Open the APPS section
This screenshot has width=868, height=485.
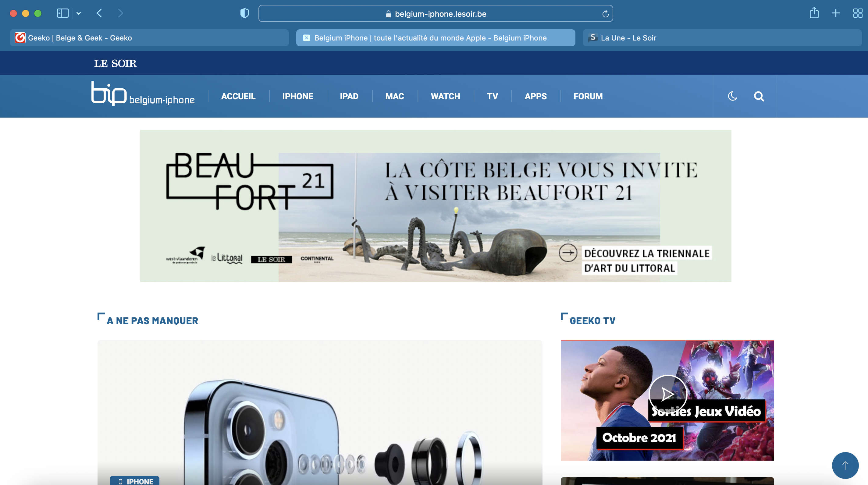tap(536, 96)
